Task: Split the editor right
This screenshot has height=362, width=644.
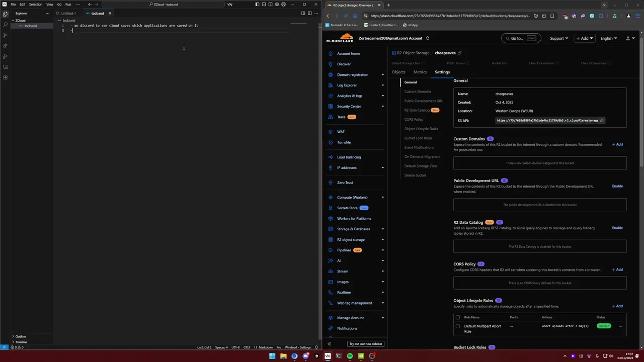Action: 309,13
